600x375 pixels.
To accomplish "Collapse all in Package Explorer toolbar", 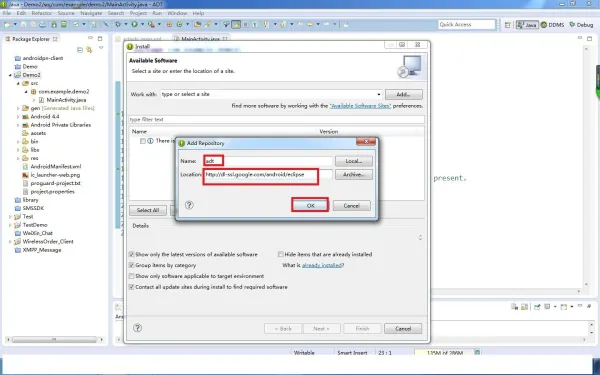I will coord(80,50).
